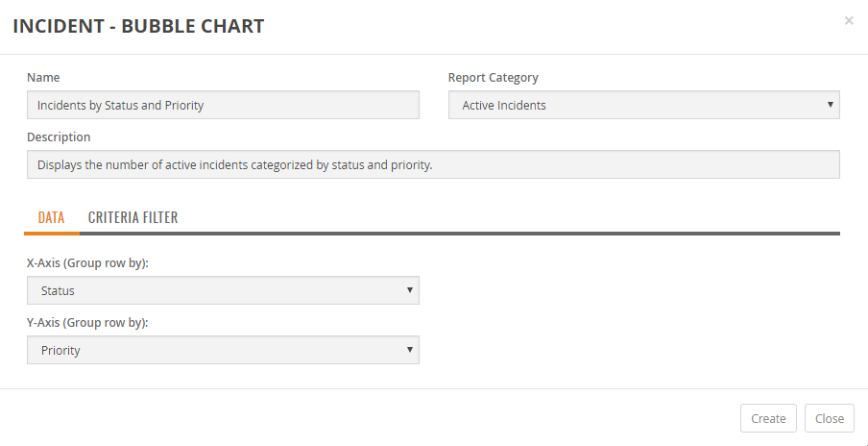Click the Name input field
The height and width of the screenshot is (446, 868).
click(223, 105)
